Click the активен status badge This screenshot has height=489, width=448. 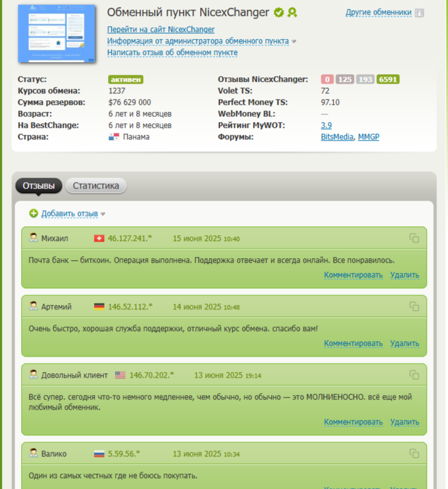pyautogui.click(x=126, y=79)
